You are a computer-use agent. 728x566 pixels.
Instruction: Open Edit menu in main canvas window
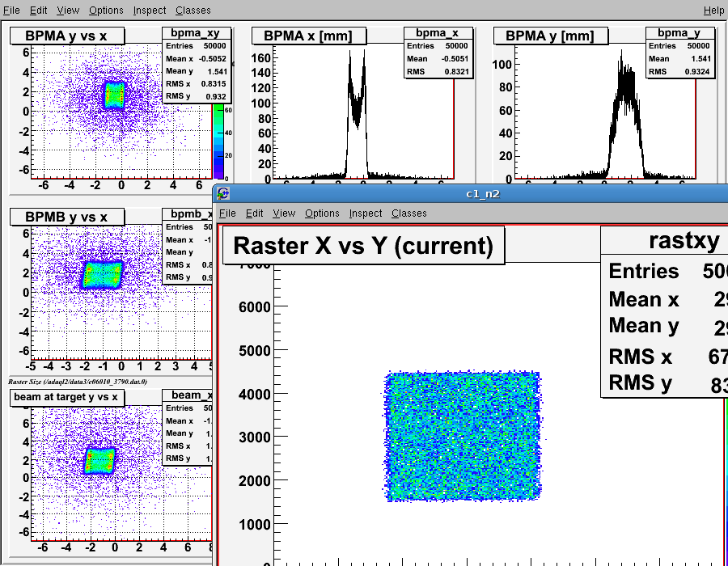[39, 11]
